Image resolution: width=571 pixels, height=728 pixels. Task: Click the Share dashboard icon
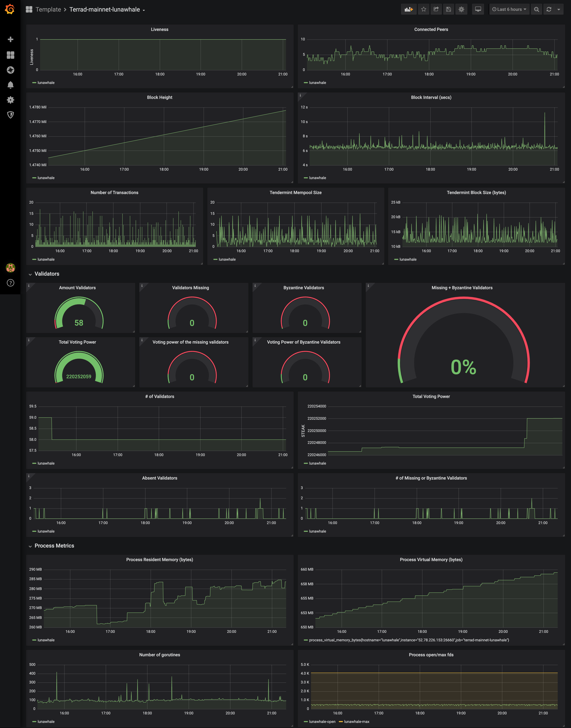[x=436, y=9]
